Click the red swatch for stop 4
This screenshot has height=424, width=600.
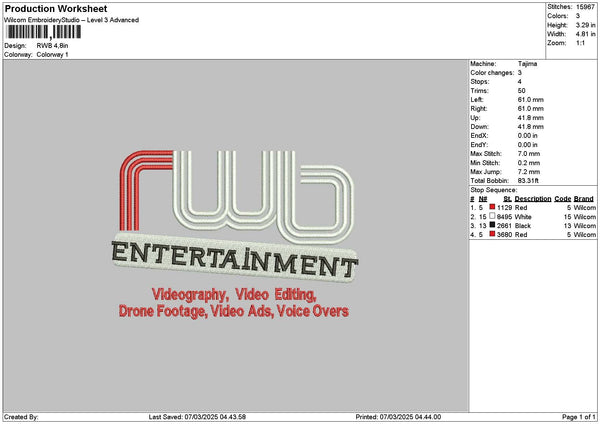coord(492,234)
